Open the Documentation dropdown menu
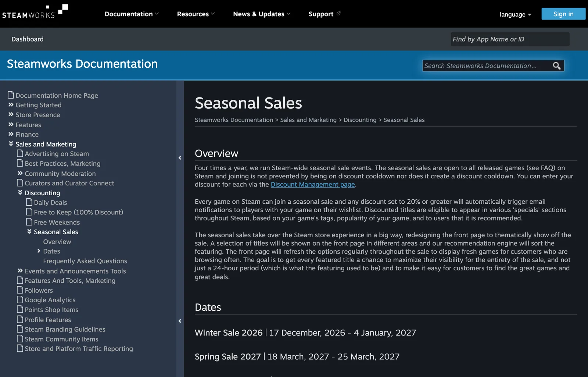The width and height of the screenshot is (588, 377). (x=132, y=14)
